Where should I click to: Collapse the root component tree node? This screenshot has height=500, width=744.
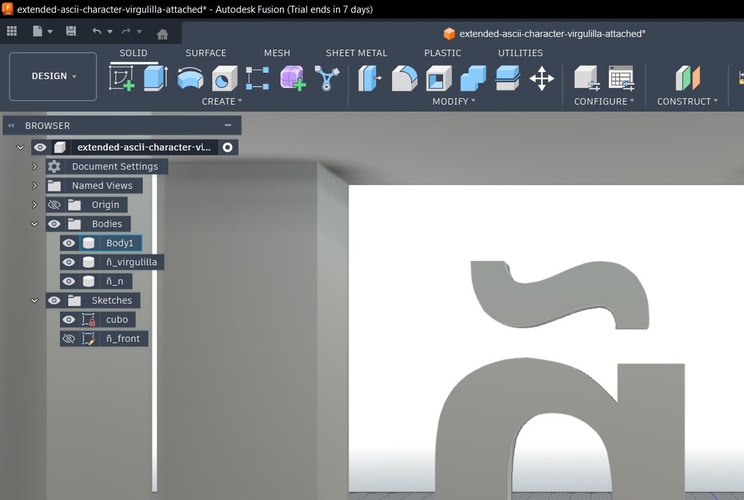tap(20, 148)
